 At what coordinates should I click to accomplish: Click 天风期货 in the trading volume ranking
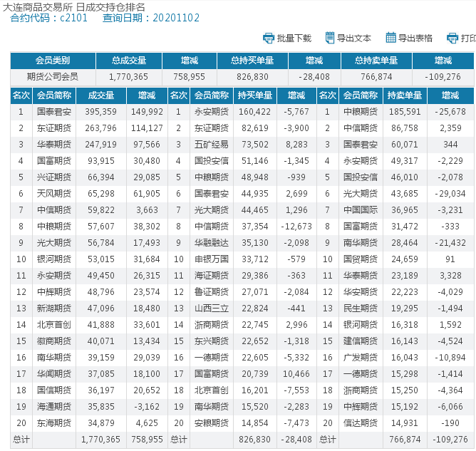pos(54,193)
